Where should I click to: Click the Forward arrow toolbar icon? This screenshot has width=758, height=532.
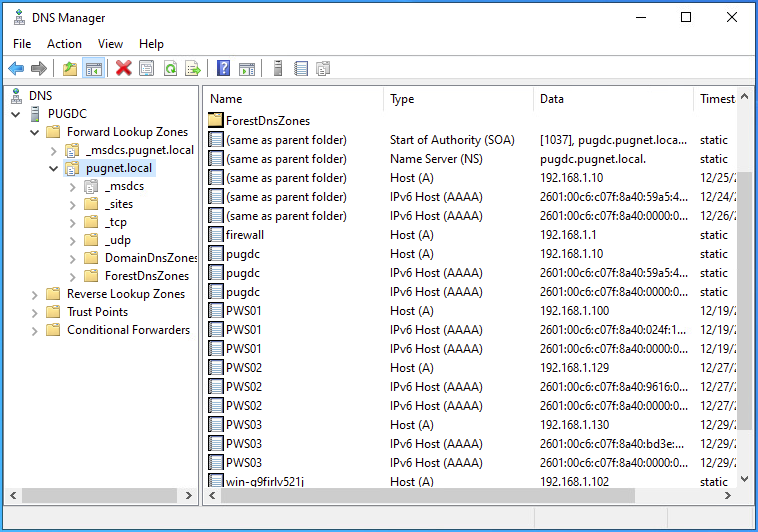pos(39,69)
